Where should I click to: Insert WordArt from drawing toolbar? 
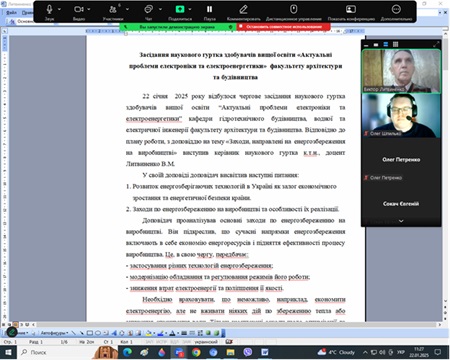[x=114, y=333]
